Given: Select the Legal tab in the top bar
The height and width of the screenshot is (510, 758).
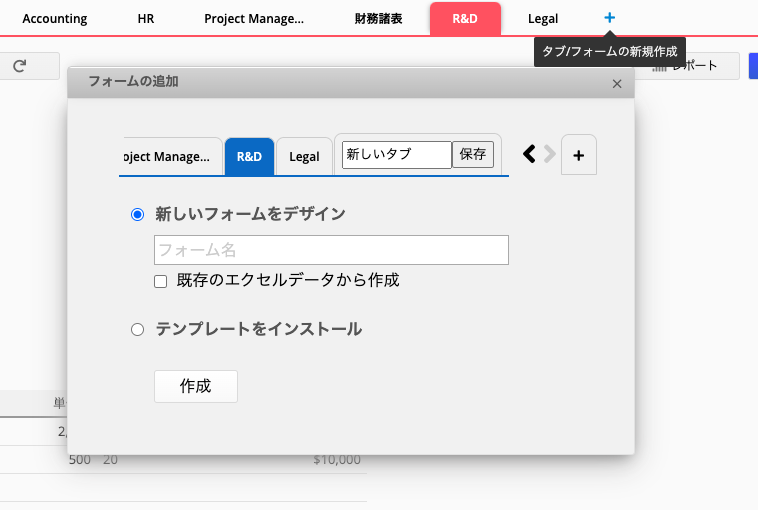Looking at the screenshot, I should [543, 19].
